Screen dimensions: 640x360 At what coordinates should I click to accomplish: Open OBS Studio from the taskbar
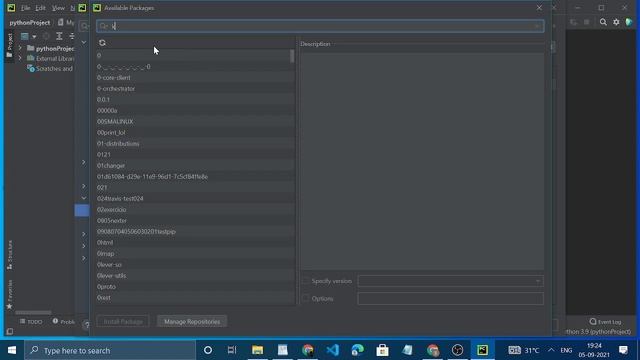[457, 350]
